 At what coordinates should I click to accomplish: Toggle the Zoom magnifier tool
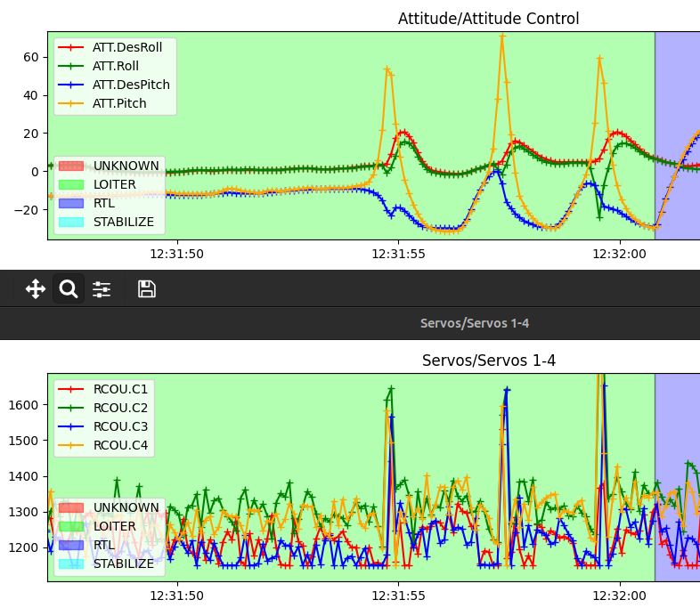pos(69,288)
